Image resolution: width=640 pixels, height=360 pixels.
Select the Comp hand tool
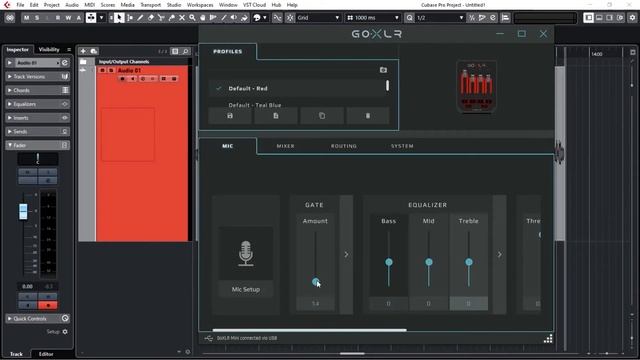pos(203,18)
